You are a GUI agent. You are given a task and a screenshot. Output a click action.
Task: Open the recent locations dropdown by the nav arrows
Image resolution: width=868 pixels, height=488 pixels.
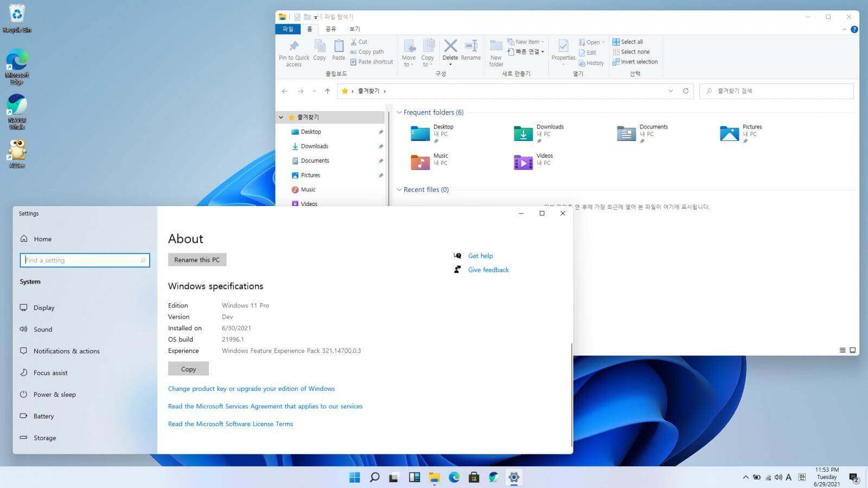(314, 91)
